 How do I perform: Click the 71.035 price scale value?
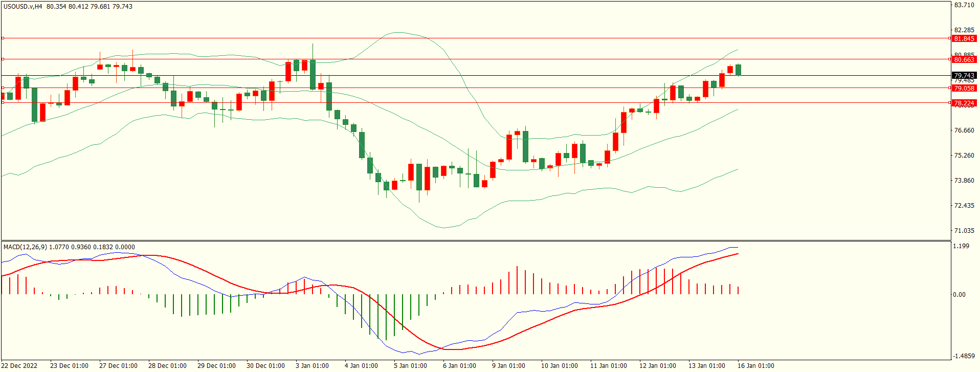964,231
